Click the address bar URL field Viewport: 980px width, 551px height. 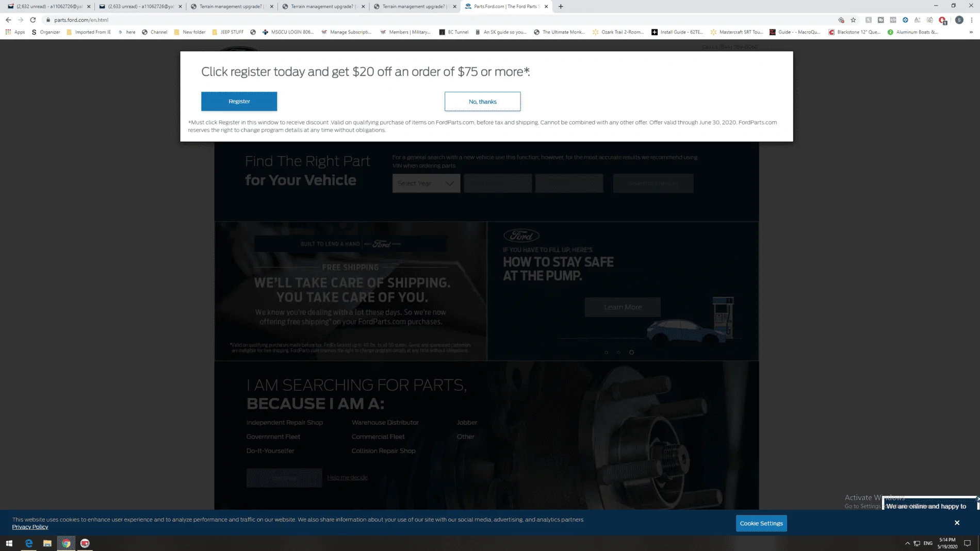pyautogui.click(x=438, y=20)
